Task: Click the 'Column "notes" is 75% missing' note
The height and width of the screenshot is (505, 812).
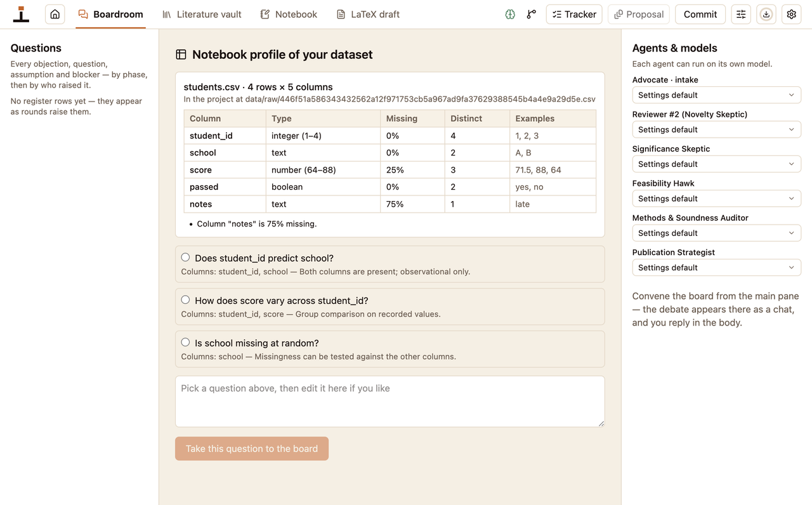Action: [x=257, y=224]
